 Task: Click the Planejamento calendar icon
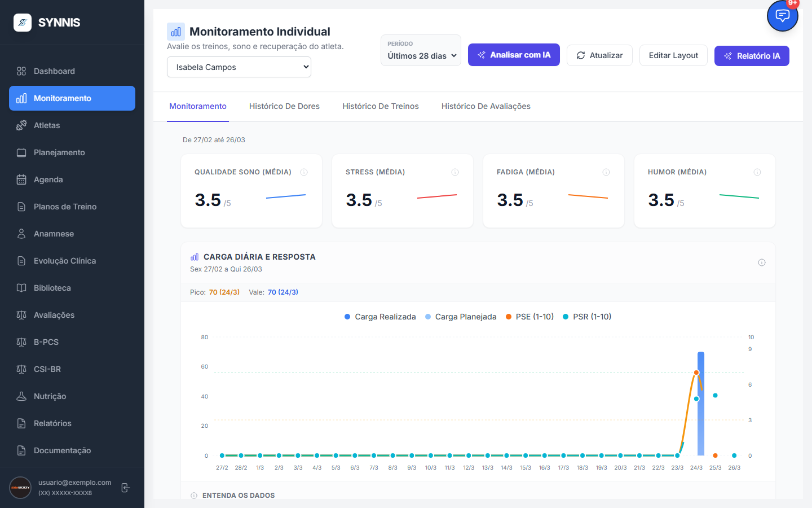(21, 152)
